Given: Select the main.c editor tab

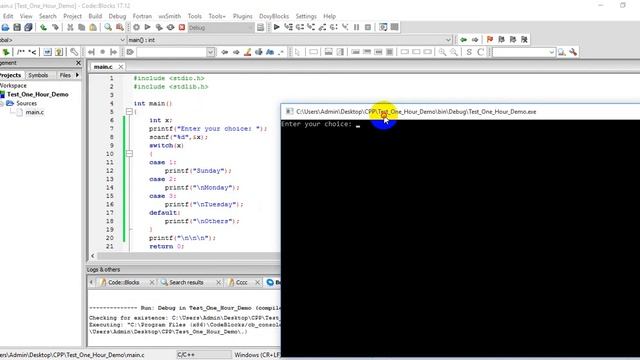Looking at the screenshot, I should pyautogui.click(x=103, y=67).
